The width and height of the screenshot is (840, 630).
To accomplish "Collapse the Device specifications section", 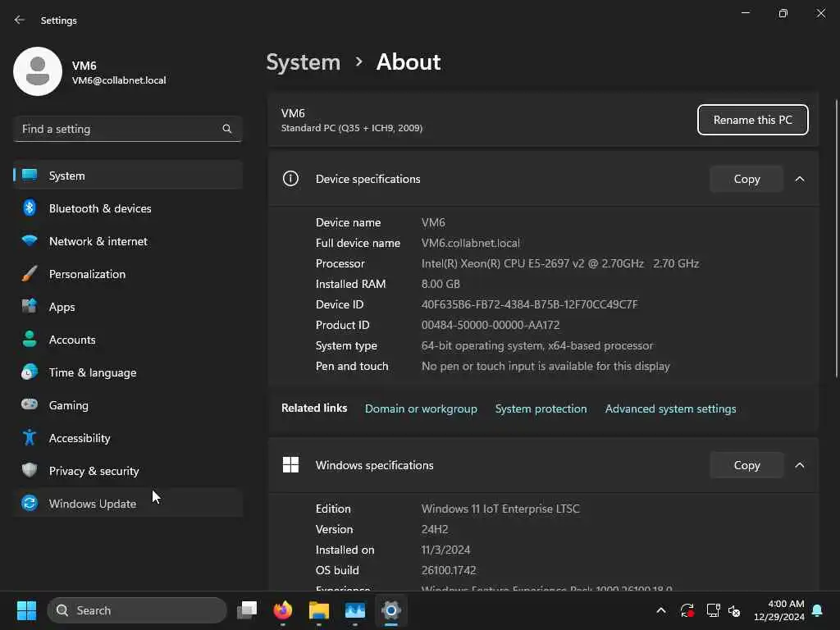I will (799, 179).
